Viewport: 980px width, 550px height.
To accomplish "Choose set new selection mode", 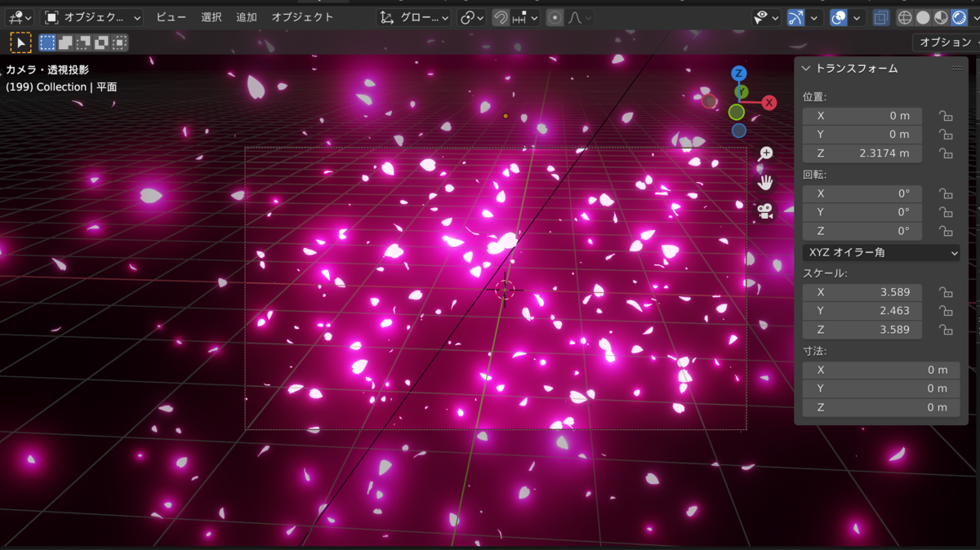I will (48, 42).
